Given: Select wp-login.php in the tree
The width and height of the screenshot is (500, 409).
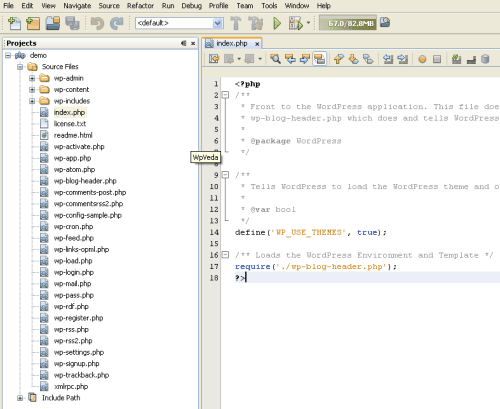Looking at the screenshot, I should click(x=74, y=272).
